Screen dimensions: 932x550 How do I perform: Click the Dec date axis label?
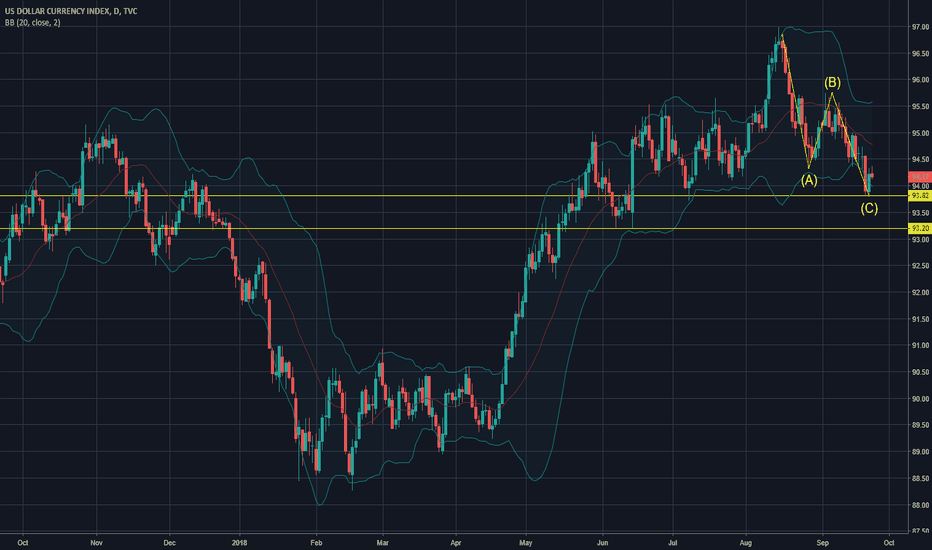pos(169,543)
